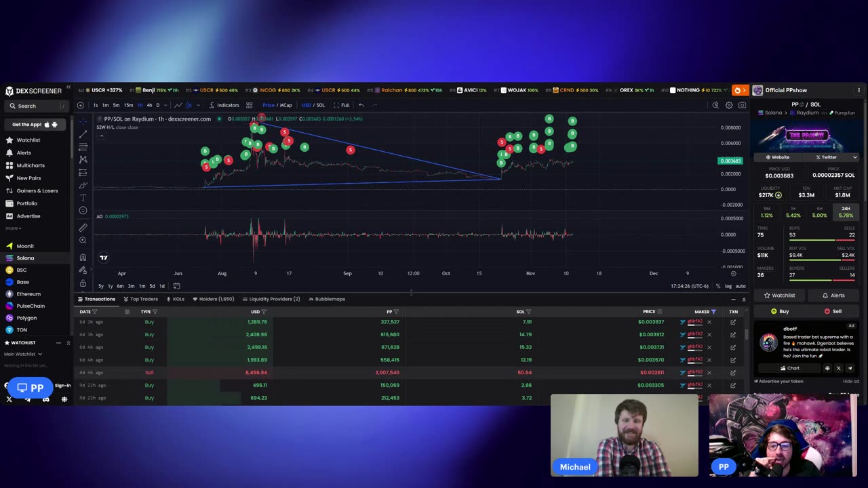Open the chart quick search icon

tap(715, 105)
